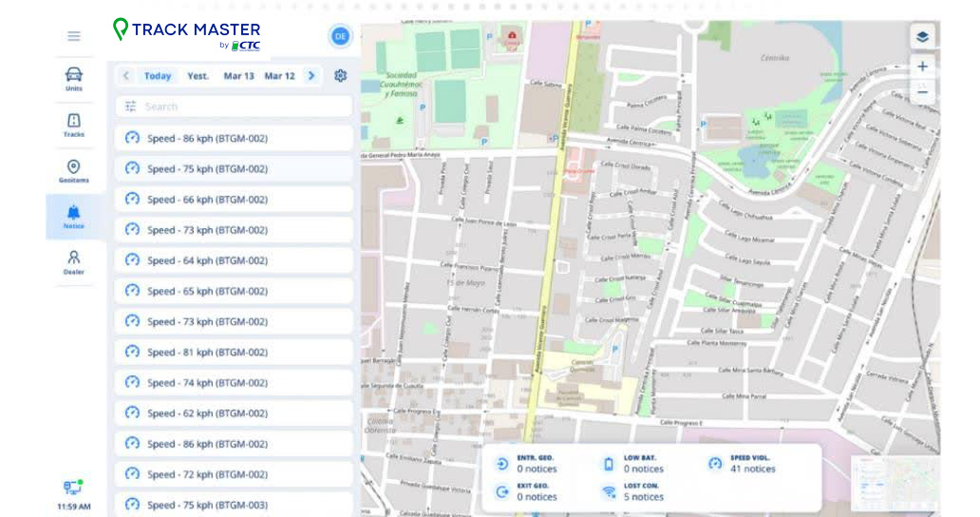Open the Speed - 81 kph (BTGM-002) notice

(x=234, y=352)
